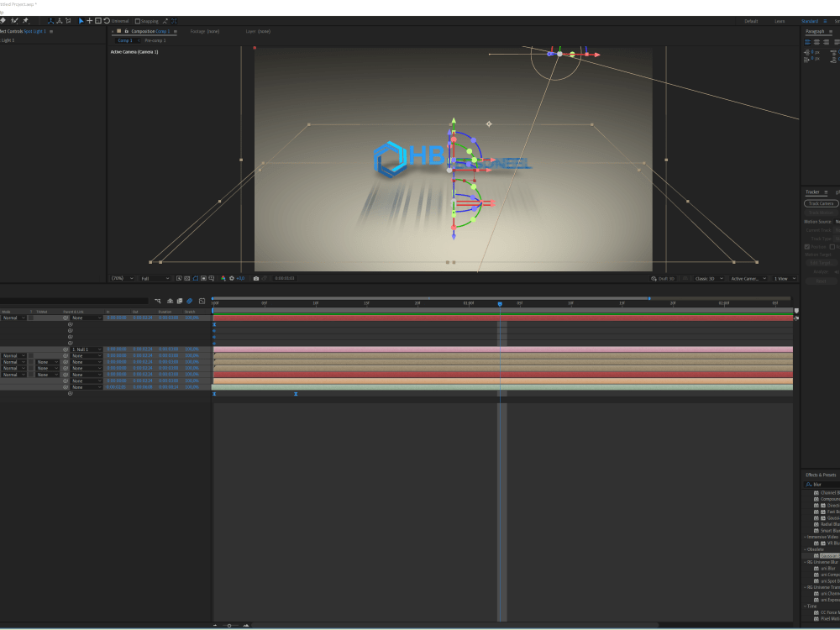Click the current time indicator playhead
The height and width of the screenshot is (630, 840).
click(500, 304)
